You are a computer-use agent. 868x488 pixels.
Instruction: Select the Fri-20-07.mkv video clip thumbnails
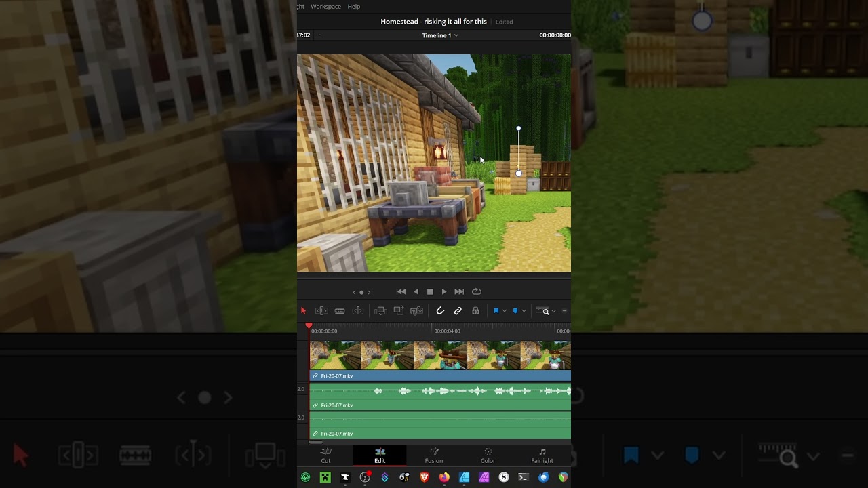[440, 355]
